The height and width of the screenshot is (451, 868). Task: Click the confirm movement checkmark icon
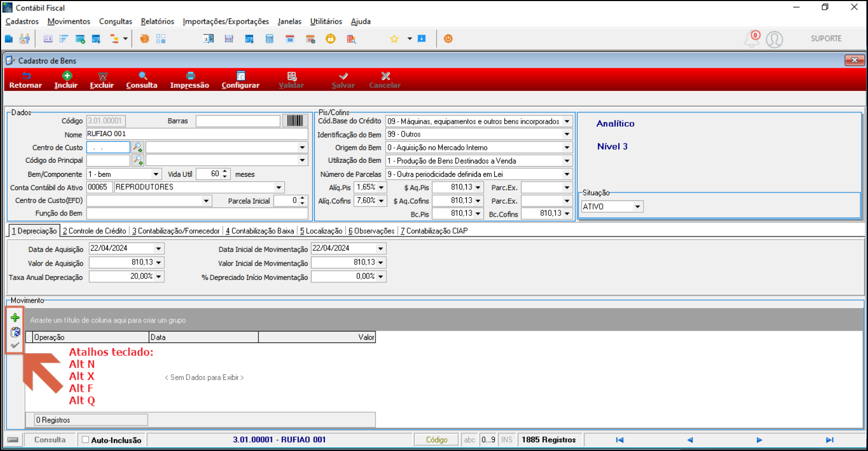[15, 345]
